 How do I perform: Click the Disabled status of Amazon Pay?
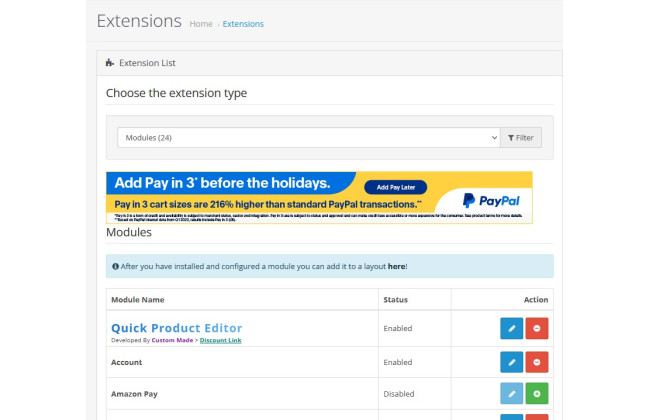coord(399,394)
